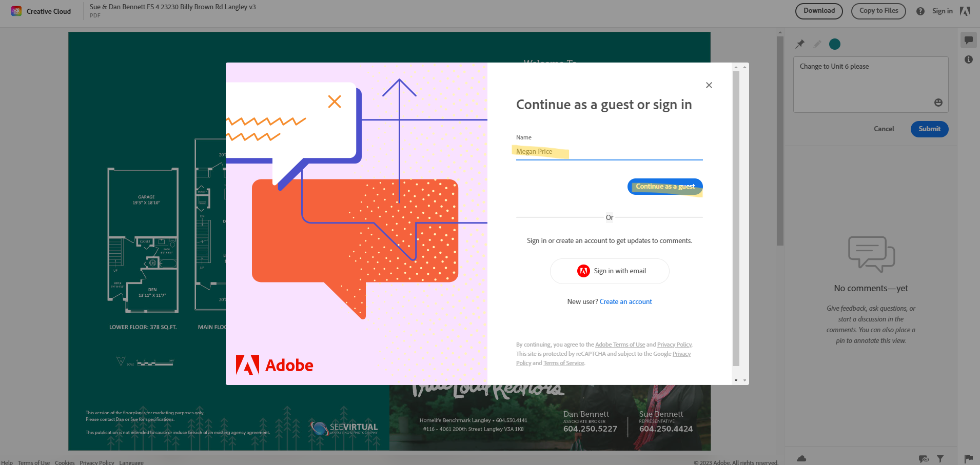Click the flag report icon

[x=969, y=459]
